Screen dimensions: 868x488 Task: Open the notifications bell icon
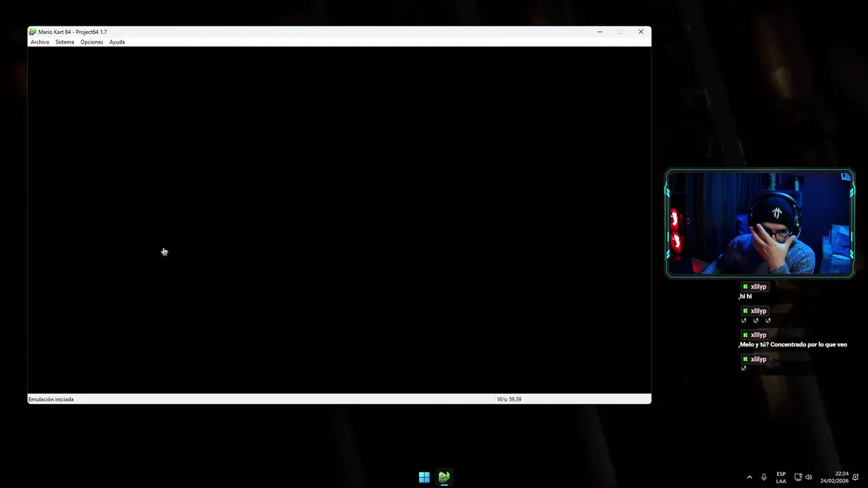[x=856, y=477]
